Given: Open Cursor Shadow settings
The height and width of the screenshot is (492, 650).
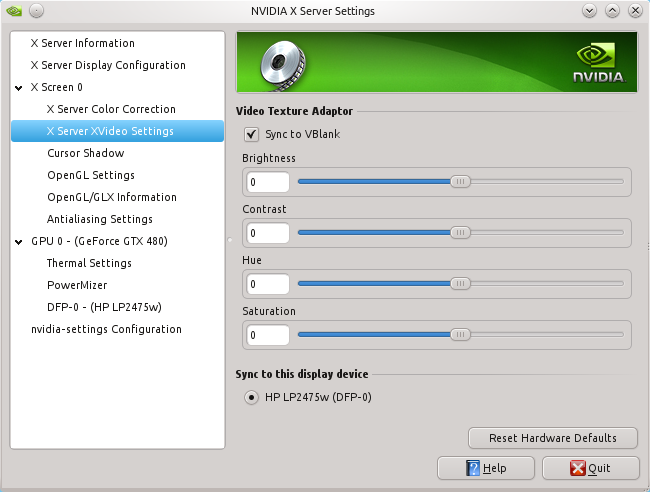Looking at the screenshot, I should (x=85, y=153).
